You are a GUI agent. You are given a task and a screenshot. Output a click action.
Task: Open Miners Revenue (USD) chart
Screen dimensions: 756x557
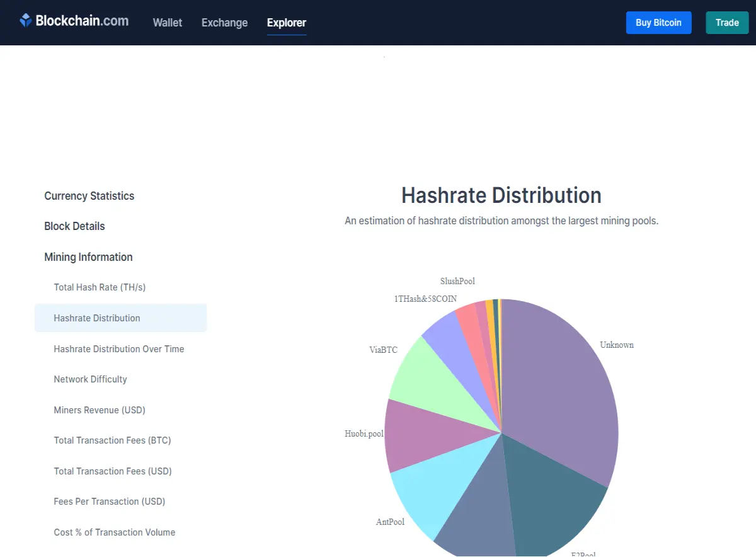[x=100, y=410]
